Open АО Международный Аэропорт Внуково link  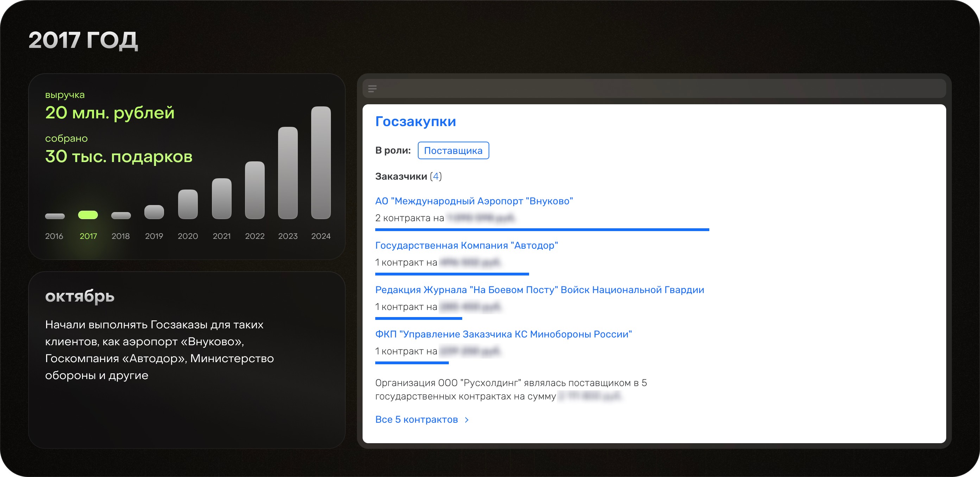(474, 201)
